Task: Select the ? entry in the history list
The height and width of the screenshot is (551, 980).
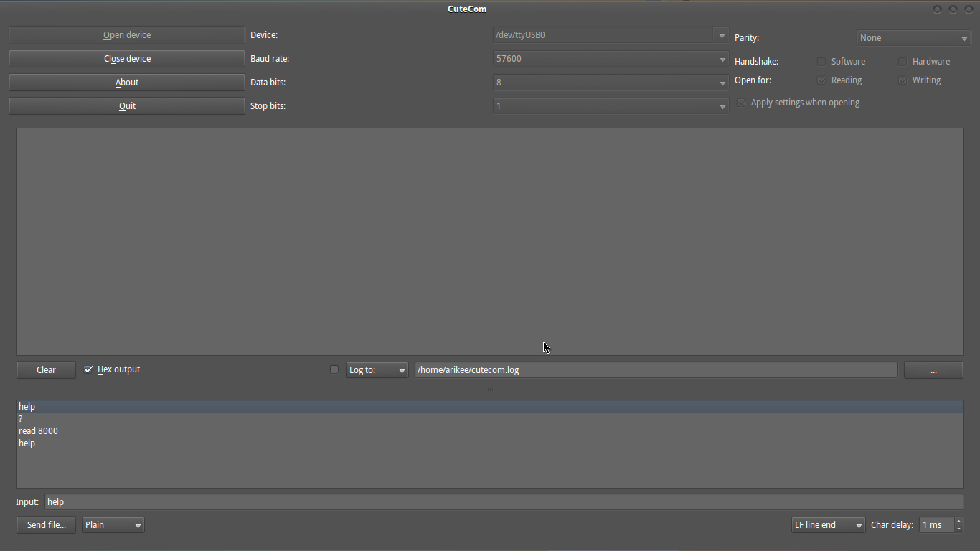Action: pos(490,419)
